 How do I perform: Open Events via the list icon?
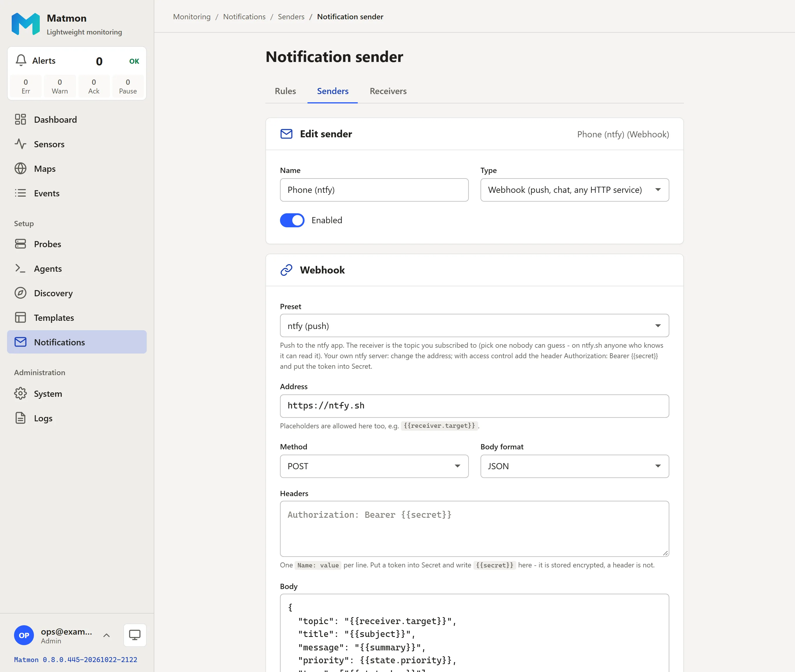tap(20, 193)
